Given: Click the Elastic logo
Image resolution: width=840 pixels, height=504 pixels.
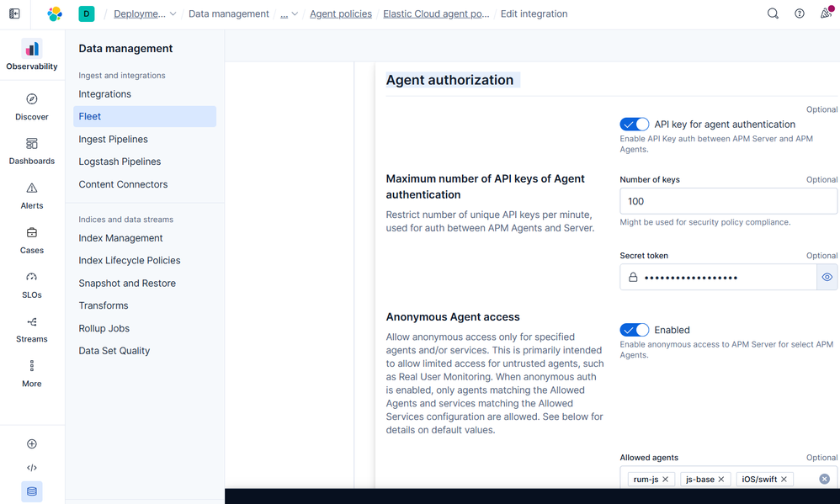Looking at the screenshot, I should pyautogui.click(x=55, y=14).
